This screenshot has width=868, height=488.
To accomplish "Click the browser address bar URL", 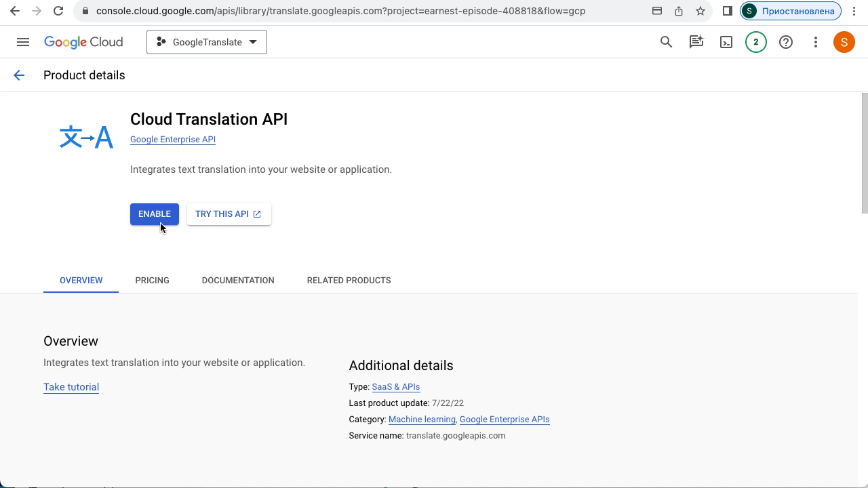I will (x=340, y=11).
